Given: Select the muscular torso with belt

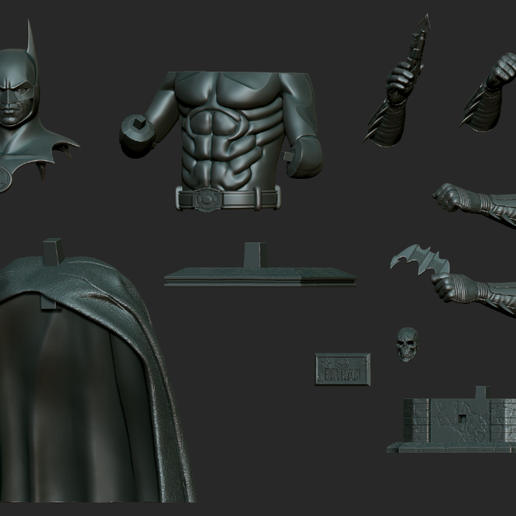Looking at the screenshot, I should (222, 142).
